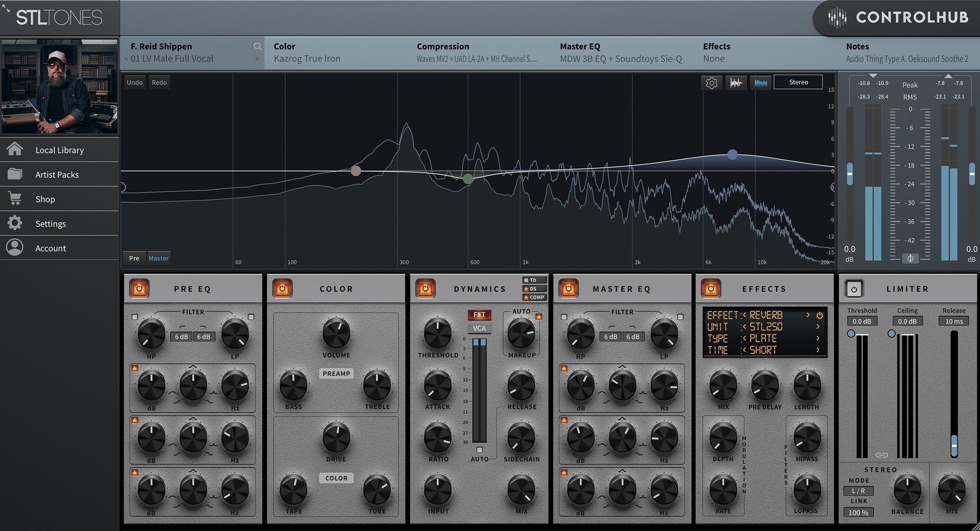
Task: Select the Effects section tab
Action: click(x=765, y=52)
